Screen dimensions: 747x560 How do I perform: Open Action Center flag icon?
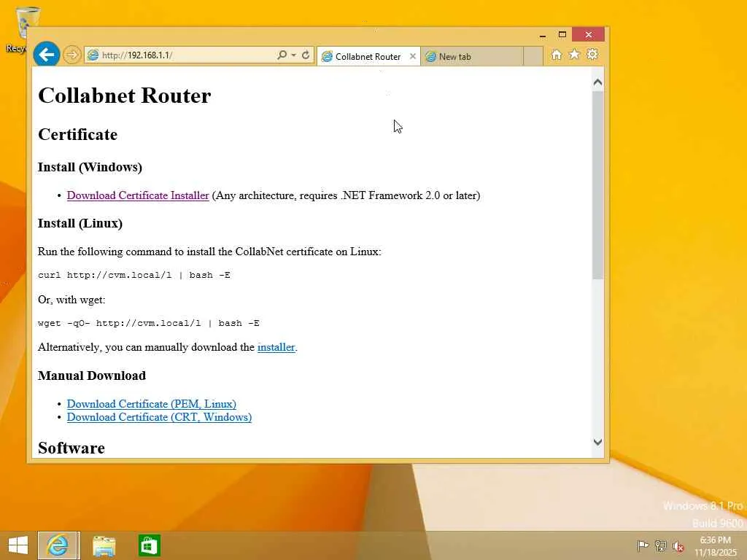tap(643, 545)
